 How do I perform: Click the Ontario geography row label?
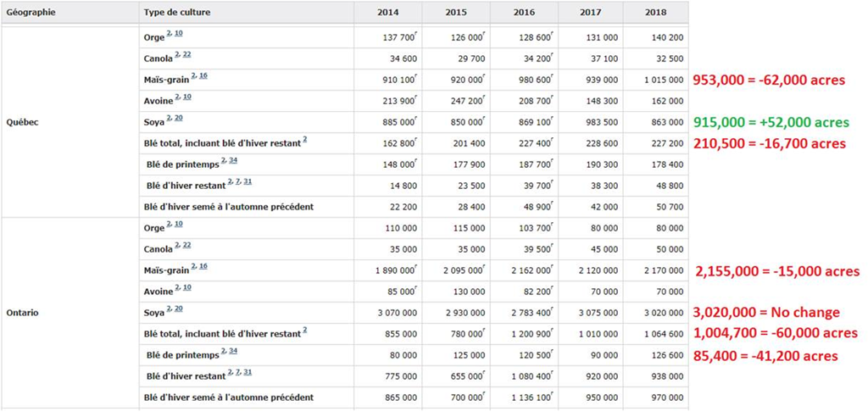(22, 313)
